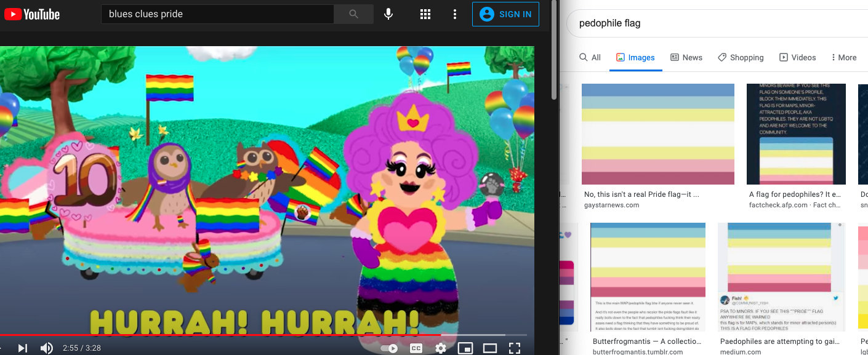Open YouTube settings three-dot menu
868x355 pixels.
(x=454, y=14)
